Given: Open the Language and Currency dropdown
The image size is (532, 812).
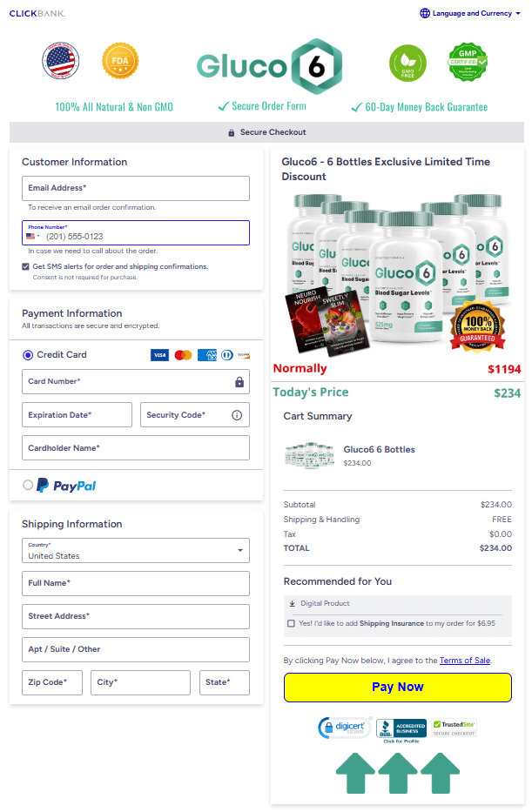Looking at the screenshot, I should (x=471, y=14).
